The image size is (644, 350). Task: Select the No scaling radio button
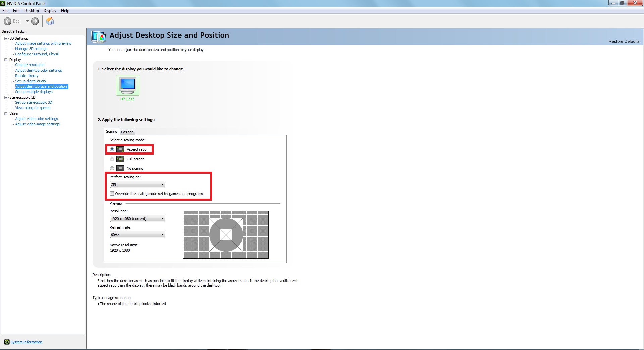point(112,168)
